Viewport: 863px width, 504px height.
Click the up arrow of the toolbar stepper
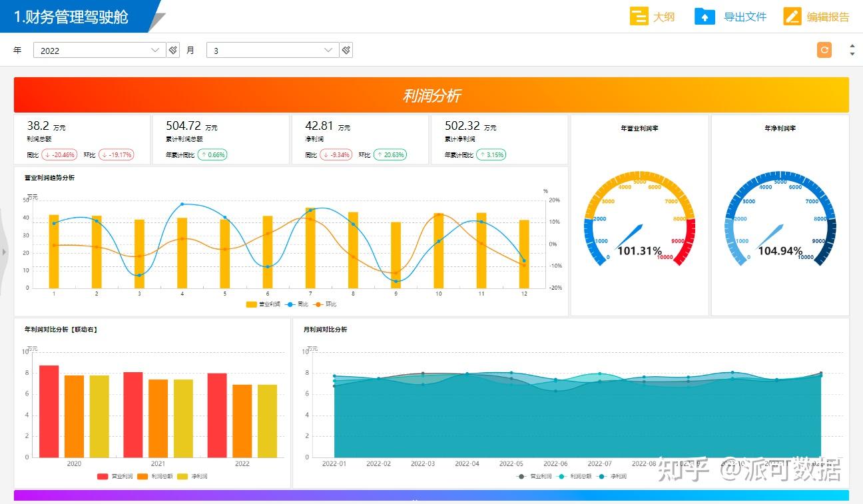tap(852, 46)
